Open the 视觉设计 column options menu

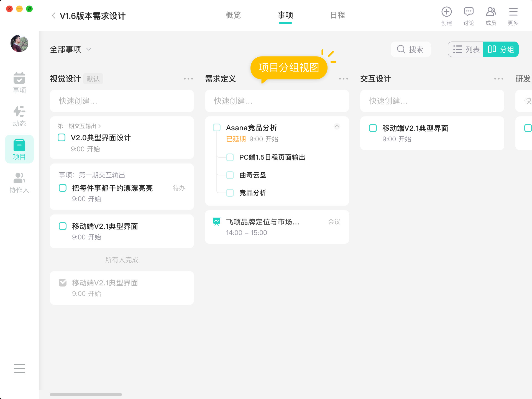click(188, 79)
